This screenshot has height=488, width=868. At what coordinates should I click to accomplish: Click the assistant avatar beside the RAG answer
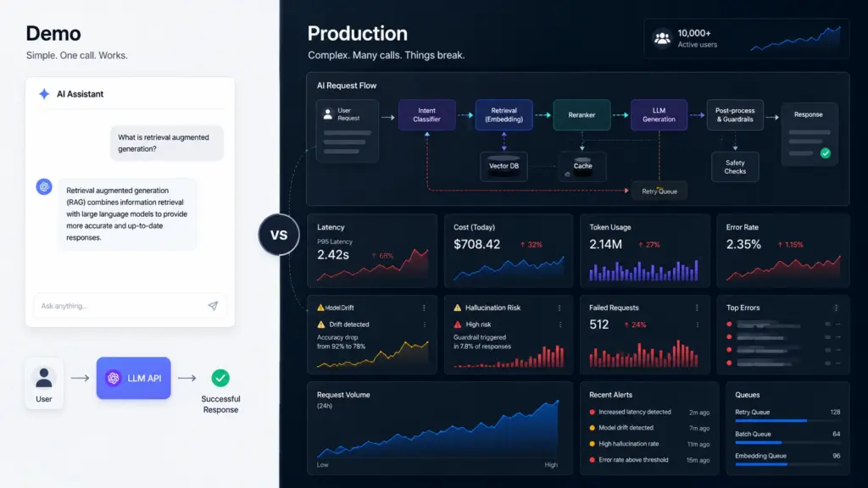pyautogui.click(x=44, y=186)
